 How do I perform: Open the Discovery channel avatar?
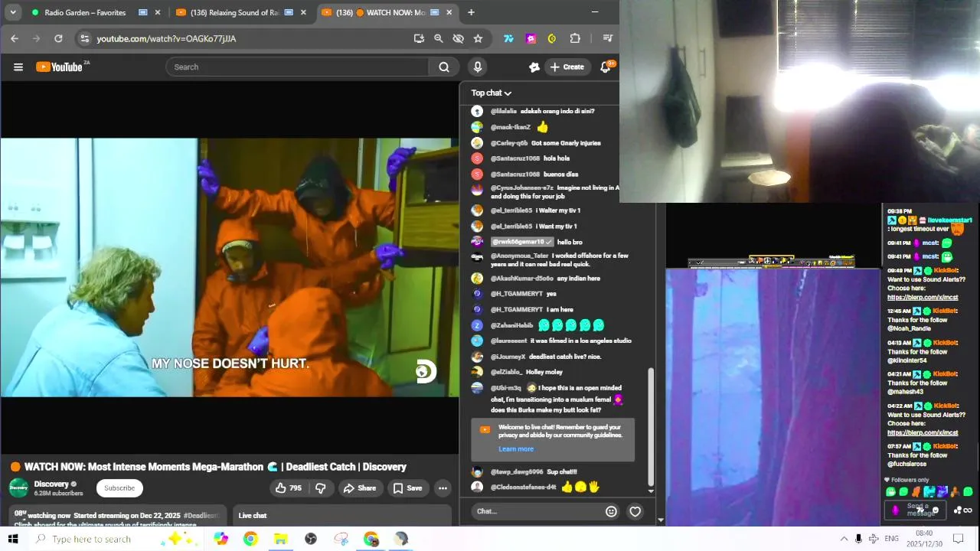click(x=18, y=487)
